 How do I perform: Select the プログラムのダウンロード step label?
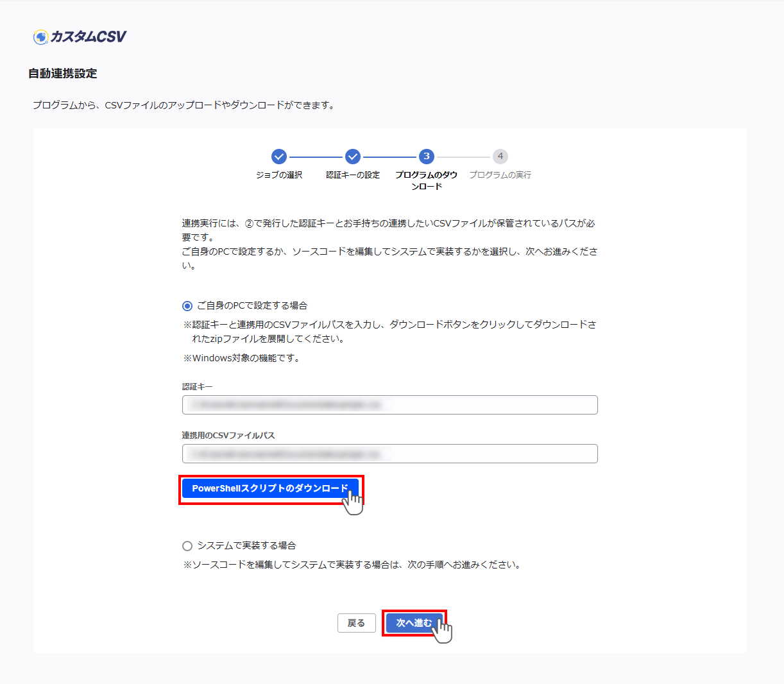(426, 180)
